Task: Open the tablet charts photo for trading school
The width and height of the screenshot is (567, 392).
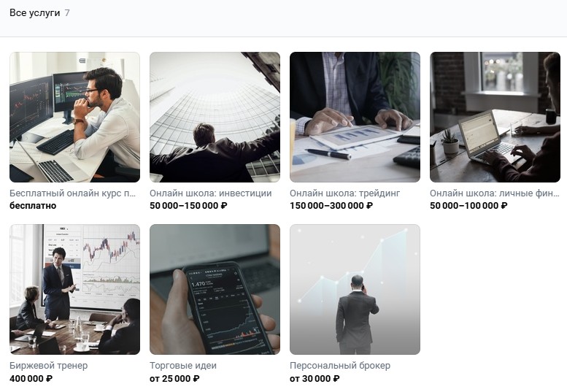Action: click(355, 118)
